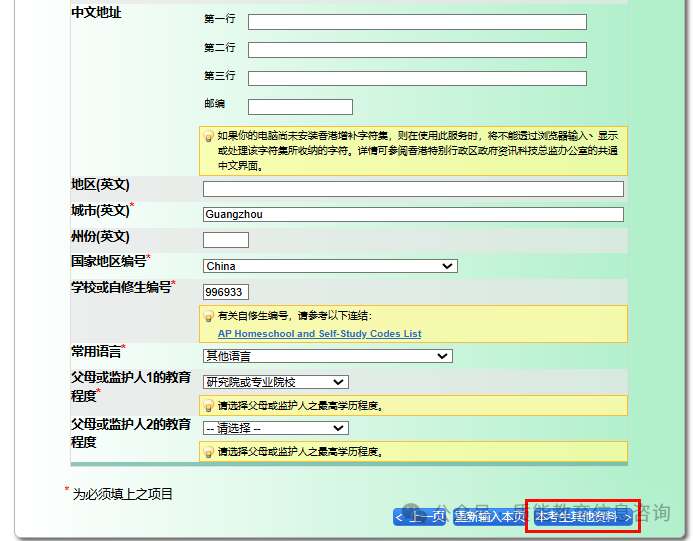Open guardian 1 education dropdown 研究院或专业院校

pyautogui.click(x=276, y=382)
